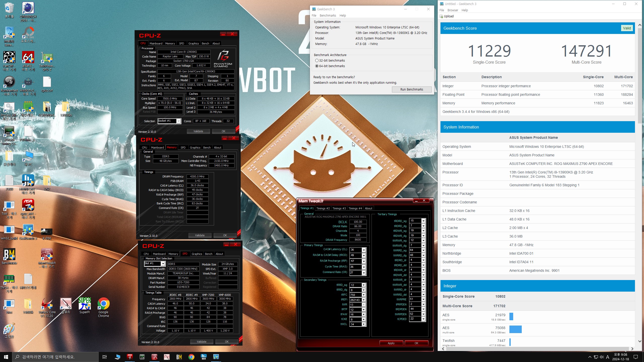Open the 13900ks folder on desktop
644x362 pixels.
66,109
